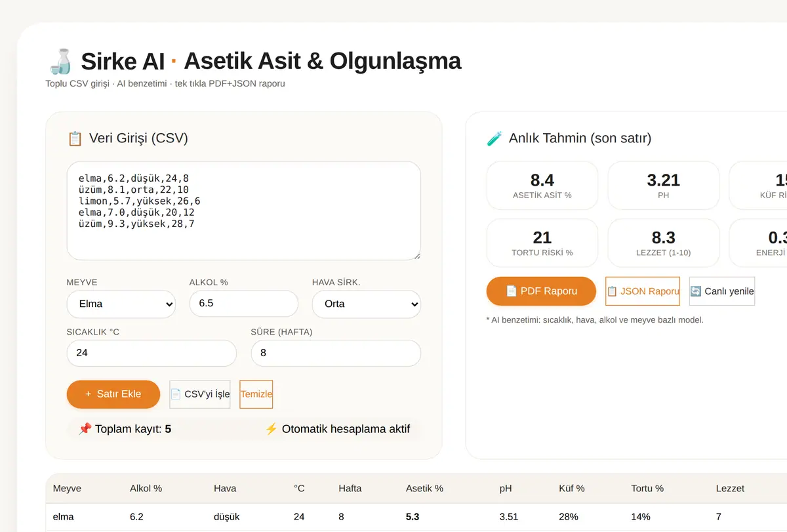Click the Süre (Hafta) input field
The height and width of the screenshot is (532, 787).
tap(336, 353)
